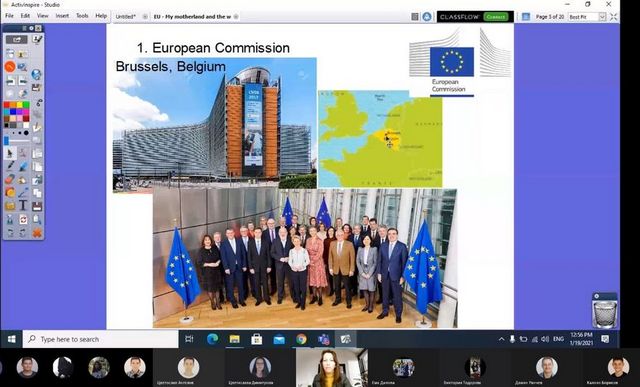Click the ClassFlow Connect button
Screen dimensions: 640x387
click(x=496, y=17)
